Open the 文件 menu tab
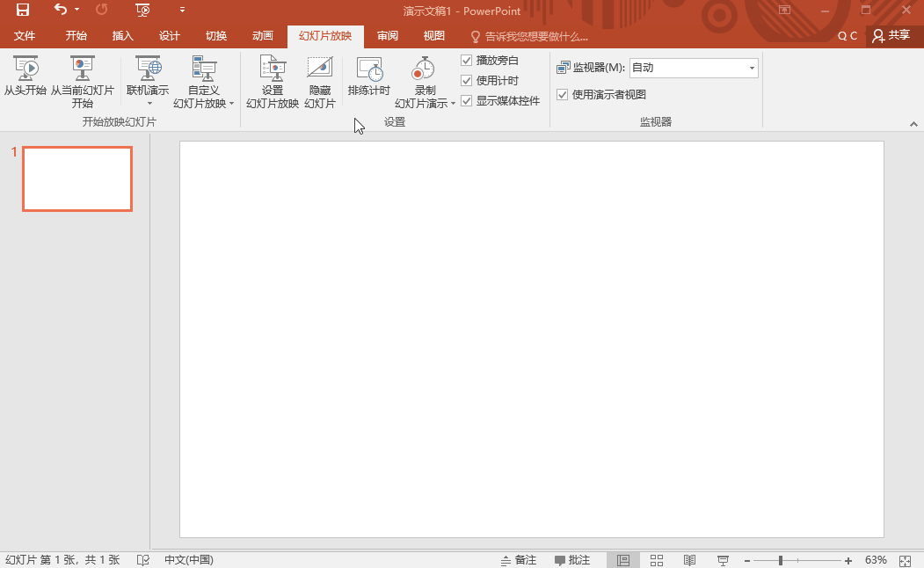This screenshot has height=568, width=924. pyautogui.click(x=25, y=36)
